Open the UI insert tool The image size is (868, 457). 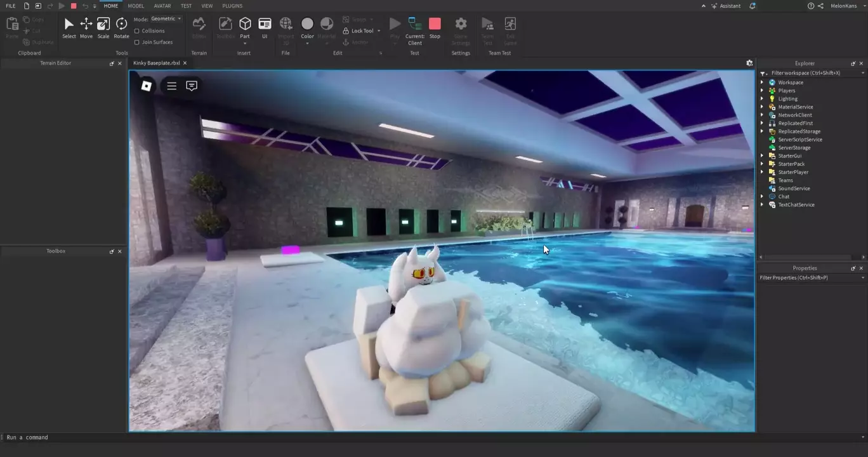point(265,27)
